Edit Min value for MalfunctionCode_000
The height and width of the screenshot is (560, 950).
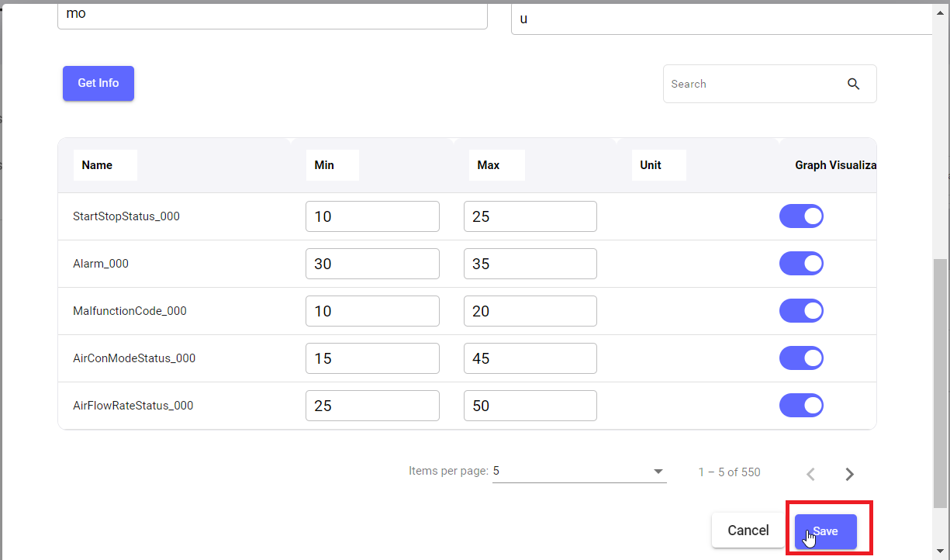[x=372, y=311]
